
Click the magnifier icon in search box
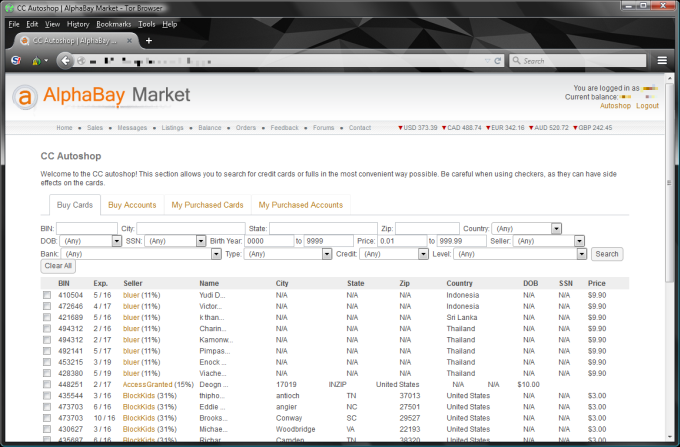[x=516, y=61]
